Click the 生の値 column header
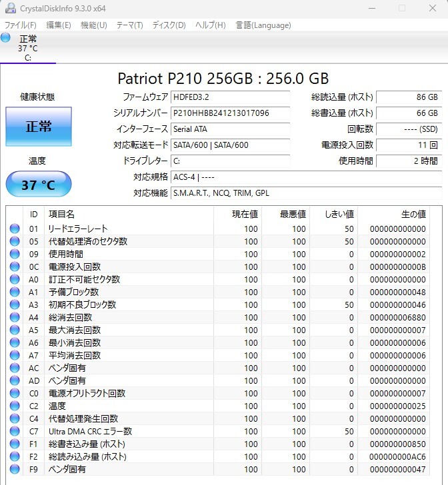This screenshot has width=448, height=485. point(393,214)
